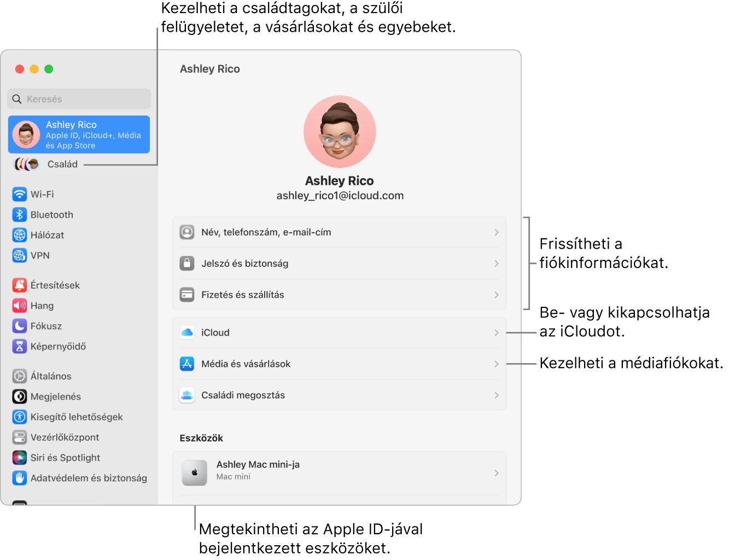729x560 pixels.
Task: Click the Siri és Spotlight icon
Action: pos(20,458)
